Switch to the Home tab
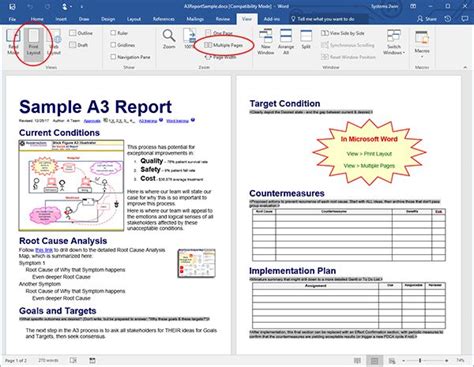474x367 pixels. click(37, 19)
